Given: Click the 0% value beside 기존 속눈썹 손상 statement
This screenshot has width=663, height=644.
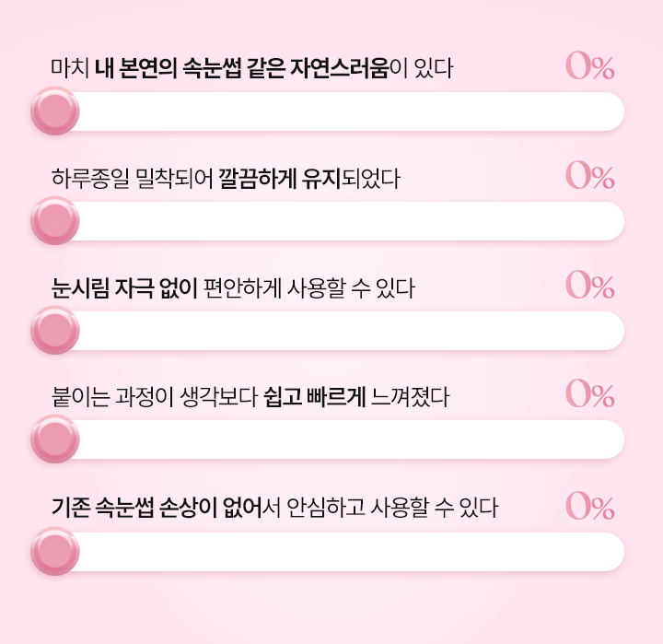Looking at the screenshot, I should [590, 506].
